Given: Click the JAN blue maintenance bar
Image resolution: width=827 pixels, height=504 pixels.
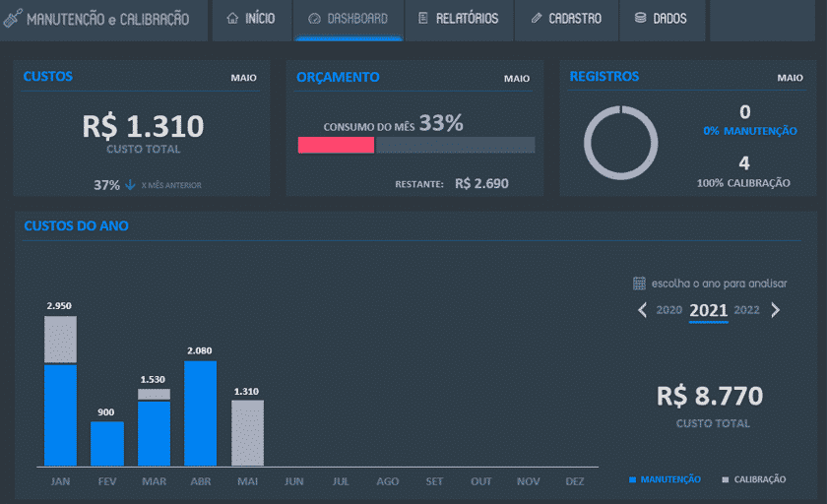Looking at the screenshot, I should [x=60, y=414].
